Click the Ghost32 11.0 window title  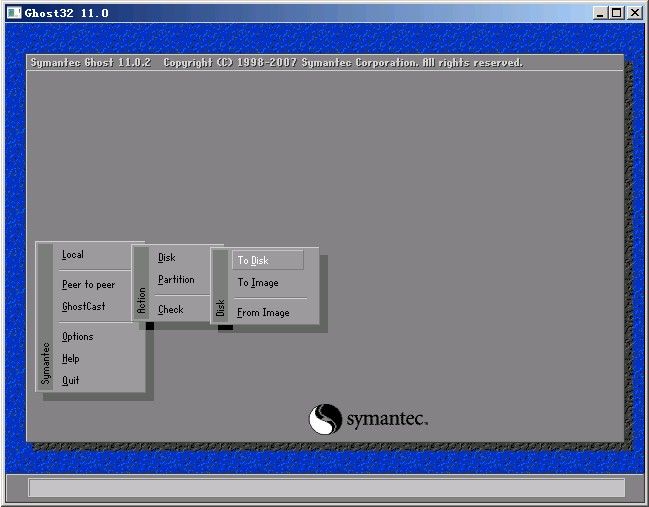(x=67, y=13)
